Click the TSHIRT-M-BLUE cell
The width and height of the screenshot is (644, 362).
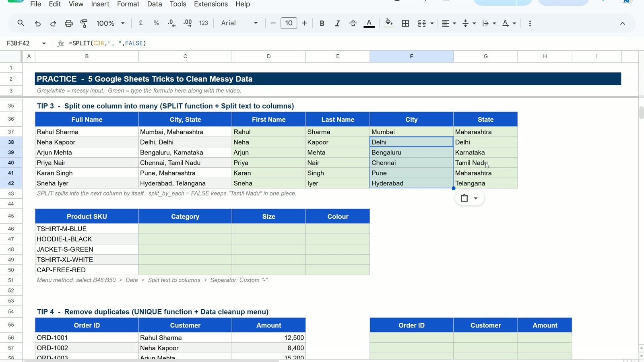(87, 229)
